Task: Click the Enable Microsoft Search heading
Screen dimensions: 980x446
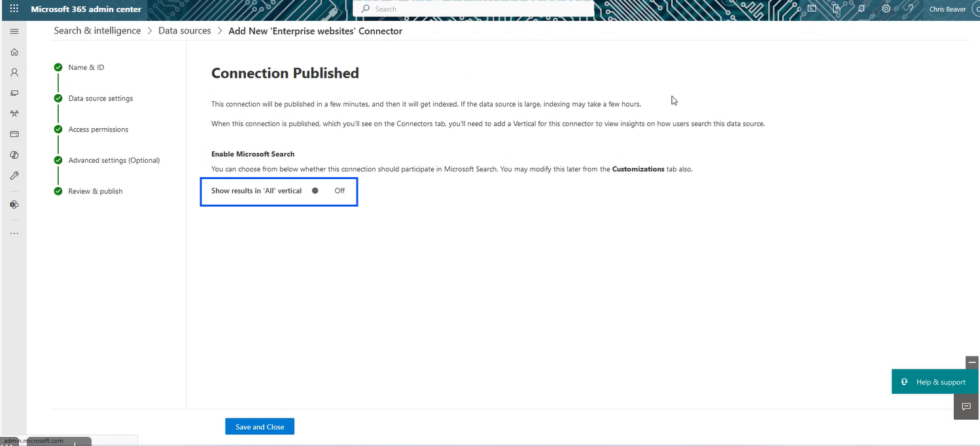Action: point(253,154)
